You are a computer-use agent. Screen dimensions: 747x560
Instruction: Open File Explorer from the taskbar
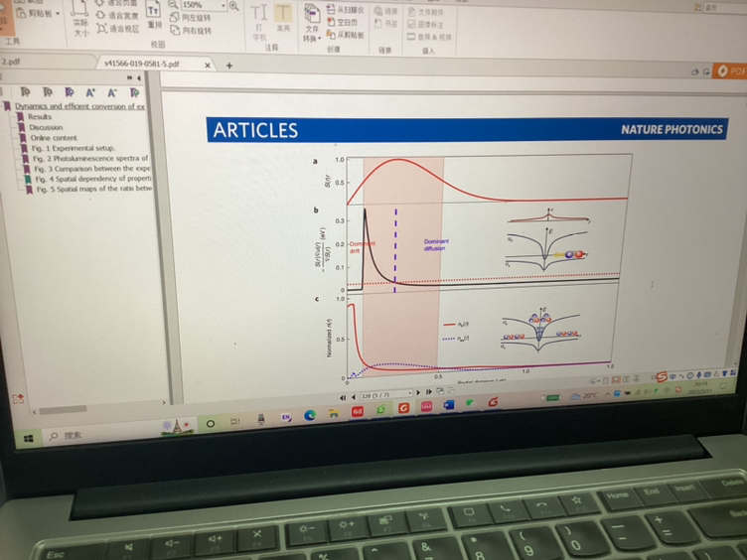pos(334,414)
